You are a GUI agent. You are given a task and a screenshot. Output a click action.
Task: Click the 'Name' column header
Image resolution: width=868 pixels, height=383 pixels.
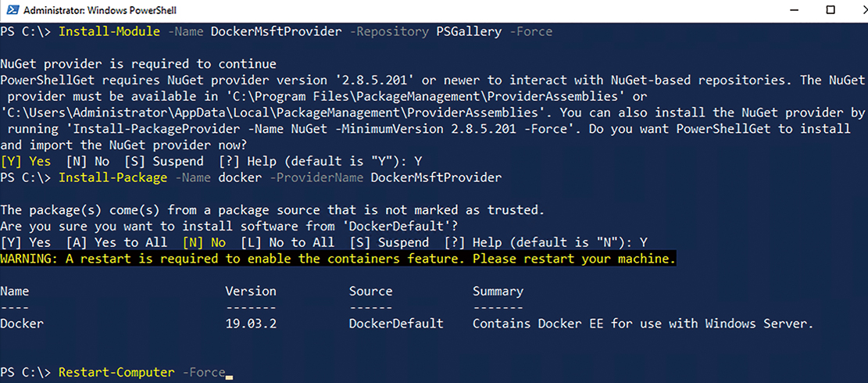15,291
